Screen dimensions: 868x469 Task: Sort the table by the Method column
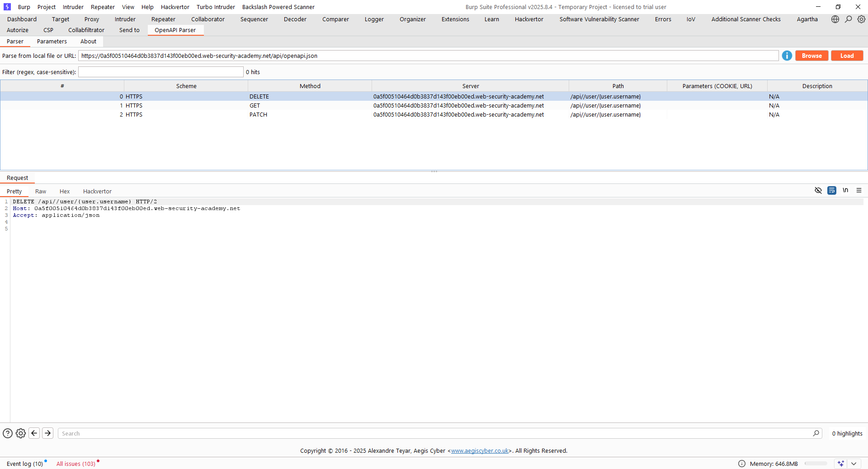pyautogui.click(x=310, y=86)
